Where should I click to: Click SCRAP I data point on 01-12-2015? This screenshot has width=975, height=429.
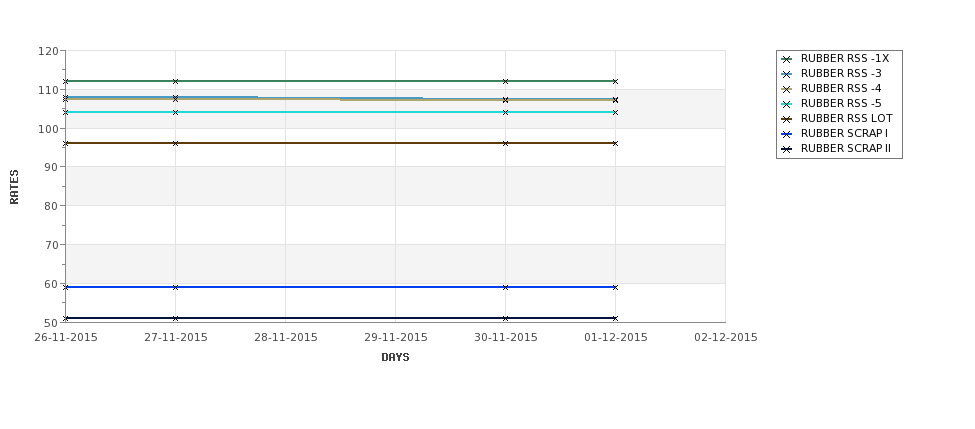(616, 287)
